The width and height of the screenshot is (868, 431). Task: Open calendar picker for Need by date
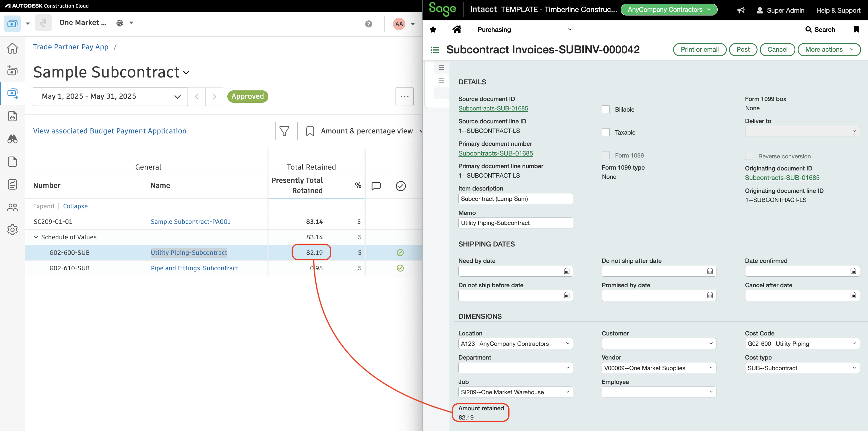coord(566,271)
